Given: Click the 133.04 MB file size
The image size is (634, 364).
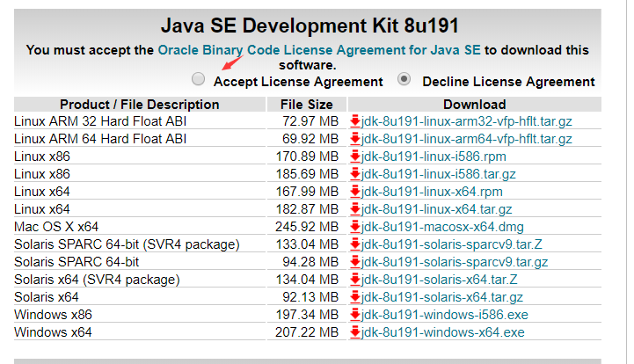Looking at the screenshot, I should 307,244.
